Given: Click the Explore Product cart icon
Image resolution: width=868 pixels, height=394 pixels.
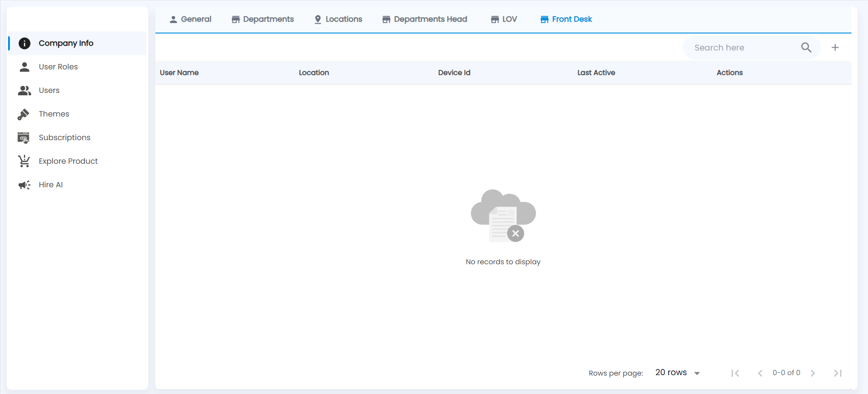Looking at the screenshot, I should tap(24, 161).
